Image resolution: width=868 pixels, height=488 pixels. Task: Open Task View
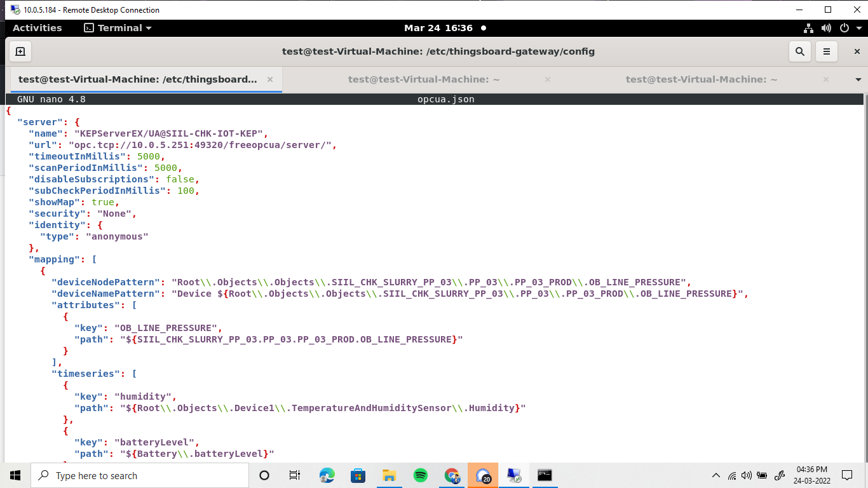295,475
